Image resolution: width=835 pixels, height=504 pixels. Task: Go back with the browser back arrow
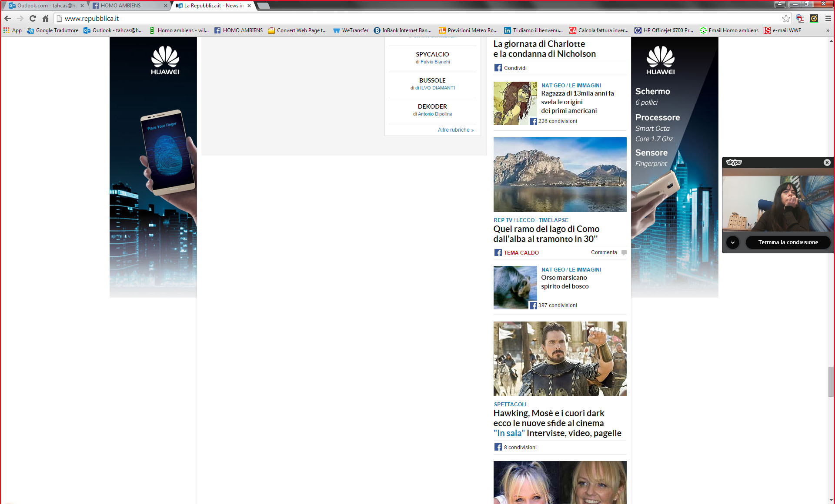(7, 18)
